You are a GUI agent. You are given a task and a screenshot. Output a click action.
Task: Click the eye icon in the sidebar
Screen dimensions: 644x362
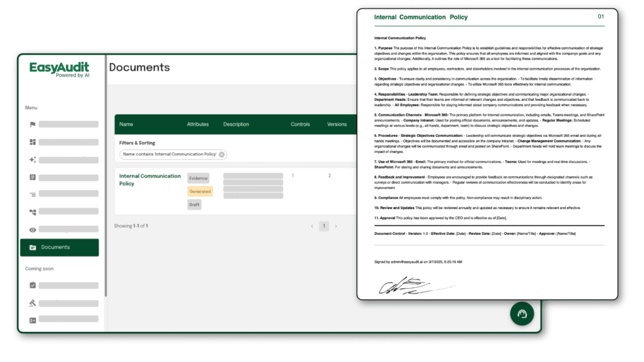click(32, 229)
